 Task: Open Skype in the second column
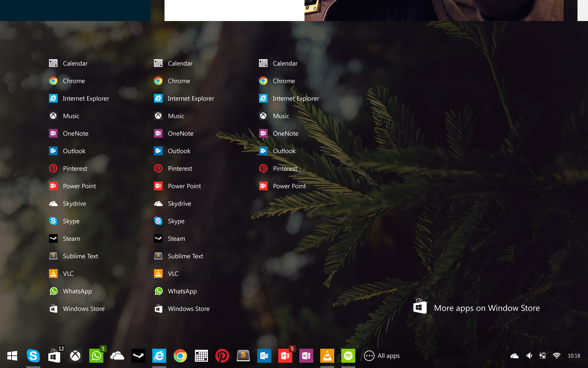pos(169,221)
